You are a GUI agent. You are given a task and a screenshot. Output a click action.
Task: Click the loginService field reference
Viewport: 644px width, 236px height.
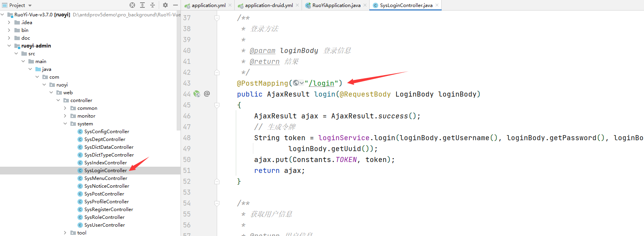click(344, 138)
